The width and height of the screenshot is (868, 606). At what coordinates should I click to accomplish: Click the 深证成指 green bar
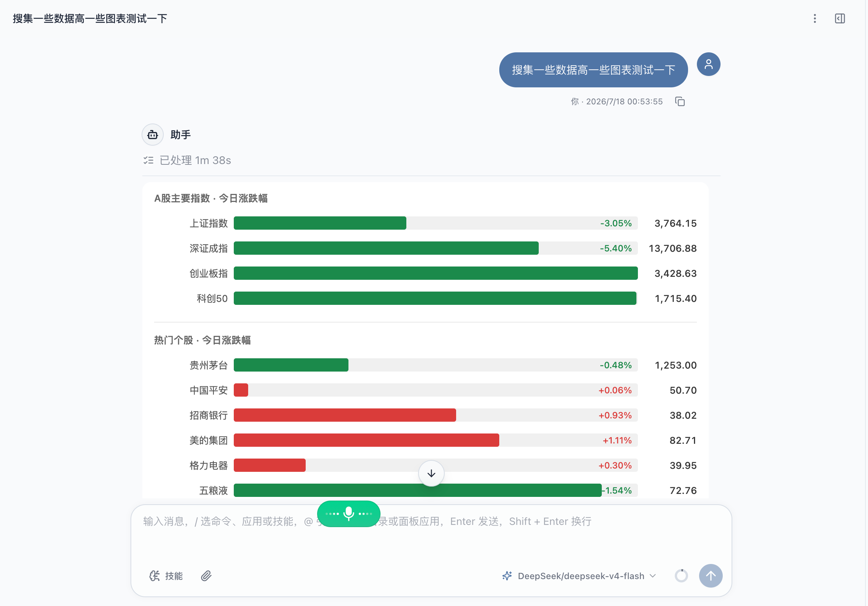point(386,248)
